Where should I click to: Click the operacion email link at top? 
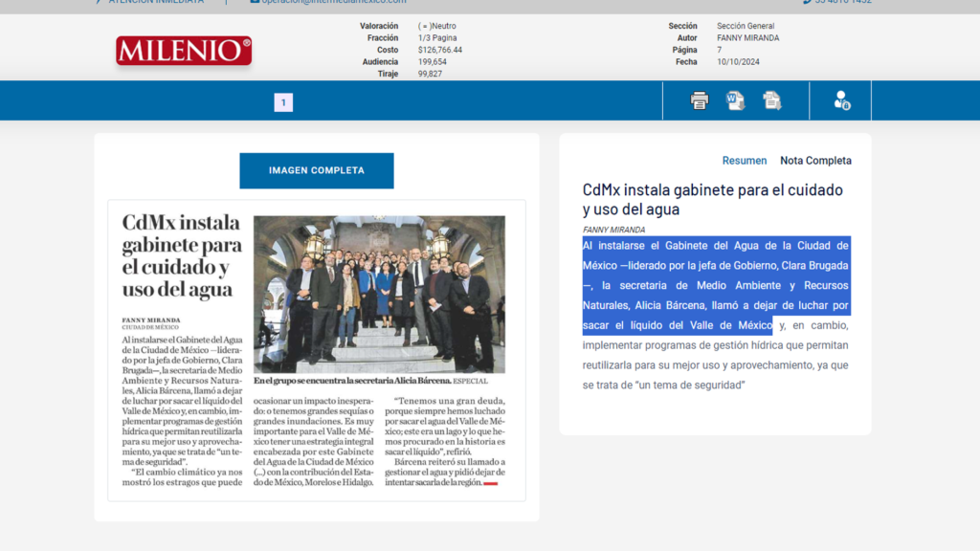328,2
